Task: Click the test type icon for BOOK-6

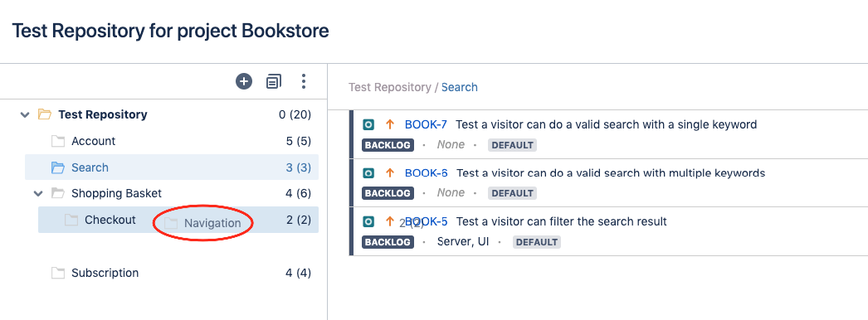Action: coord(368,173)
